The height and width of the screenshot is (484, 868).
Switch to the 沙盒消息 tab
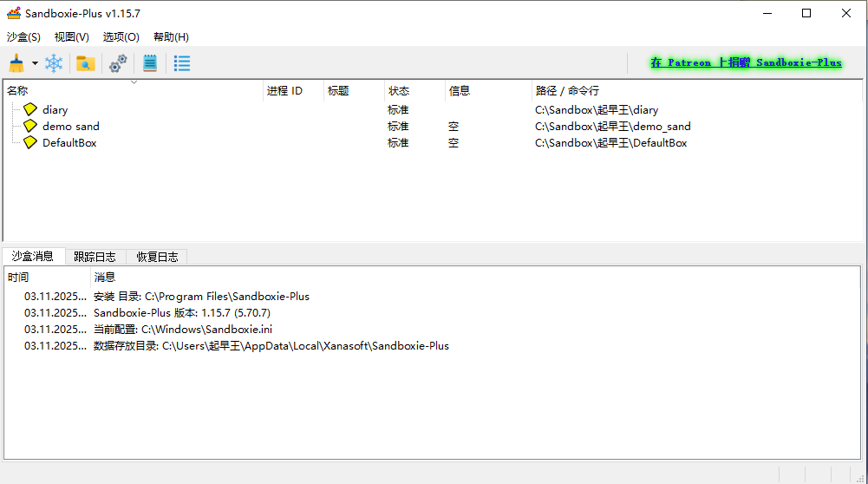[33, 256]
